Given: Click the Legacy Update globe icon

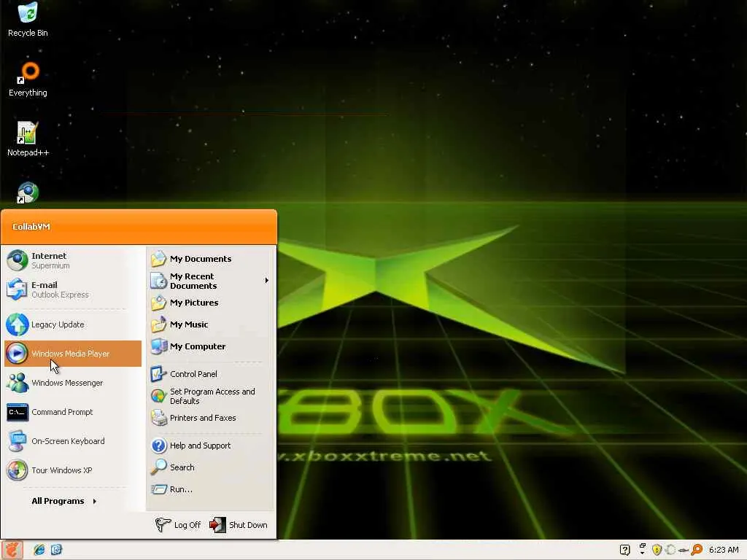Looking at the screenshot, I should 18,324.
